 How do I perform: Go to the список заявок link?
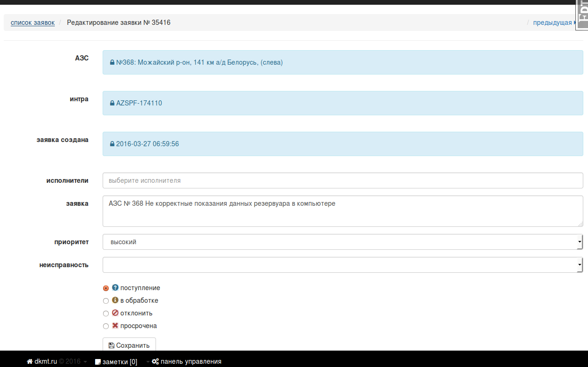click(33, 22)
